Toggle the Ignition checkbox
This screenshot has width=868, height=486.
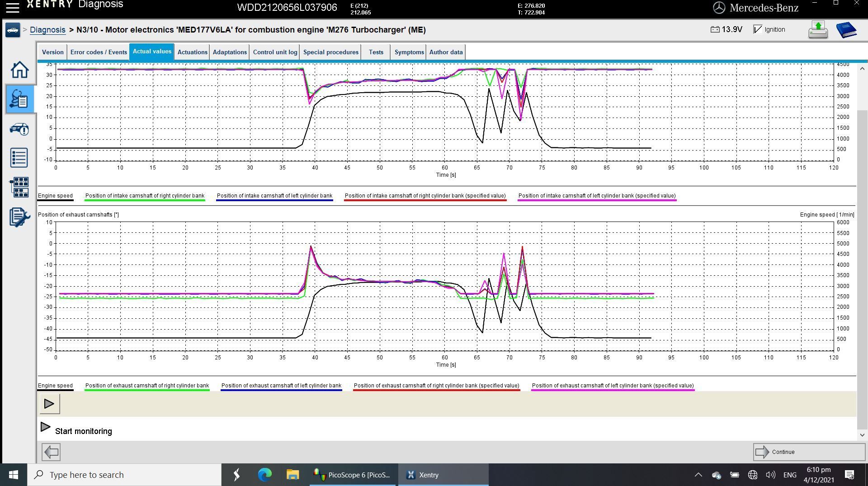(758, 29)
